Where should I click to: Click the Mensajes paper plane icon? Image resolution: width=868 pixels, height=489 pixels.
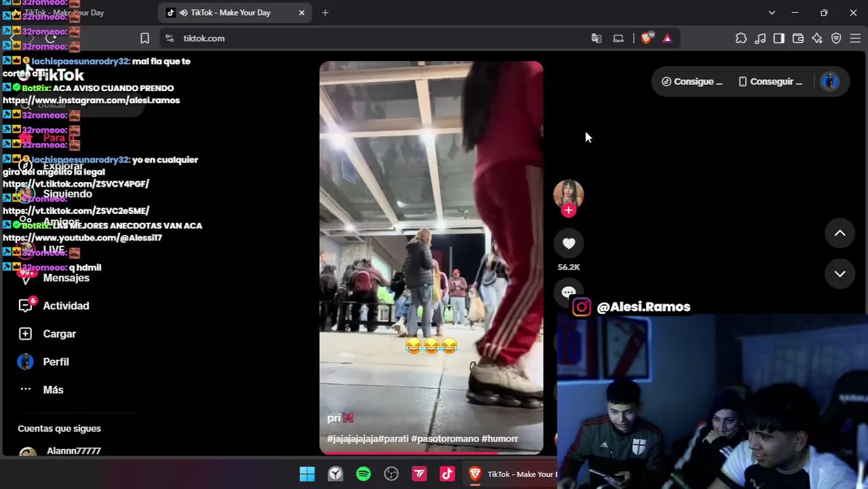click(x=25, y=278)
